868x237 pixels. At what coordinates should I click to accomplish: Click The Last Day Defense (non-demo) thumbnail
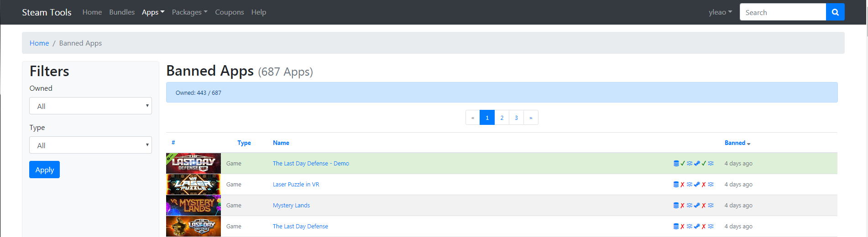(x=193, y=226)
